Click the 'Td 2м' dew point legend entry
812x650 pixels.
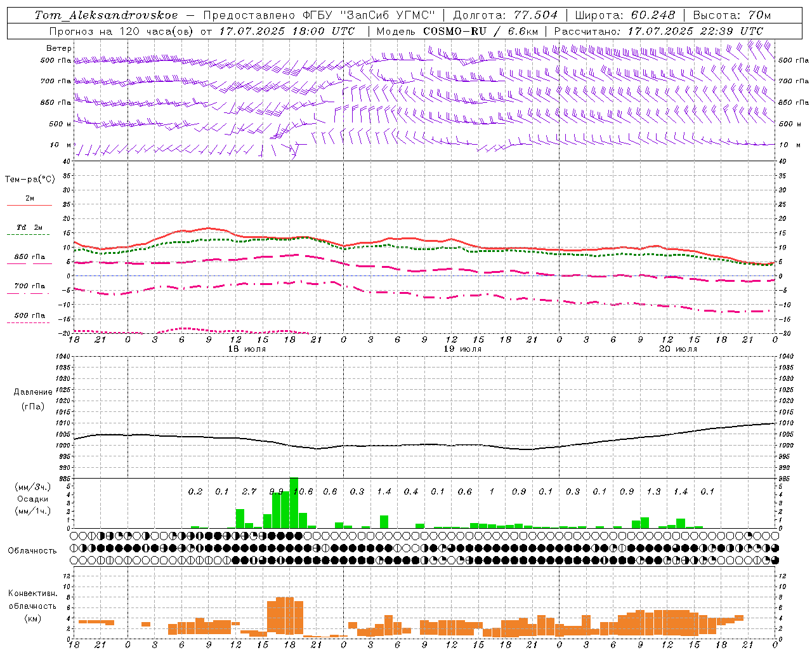(29, 227)
